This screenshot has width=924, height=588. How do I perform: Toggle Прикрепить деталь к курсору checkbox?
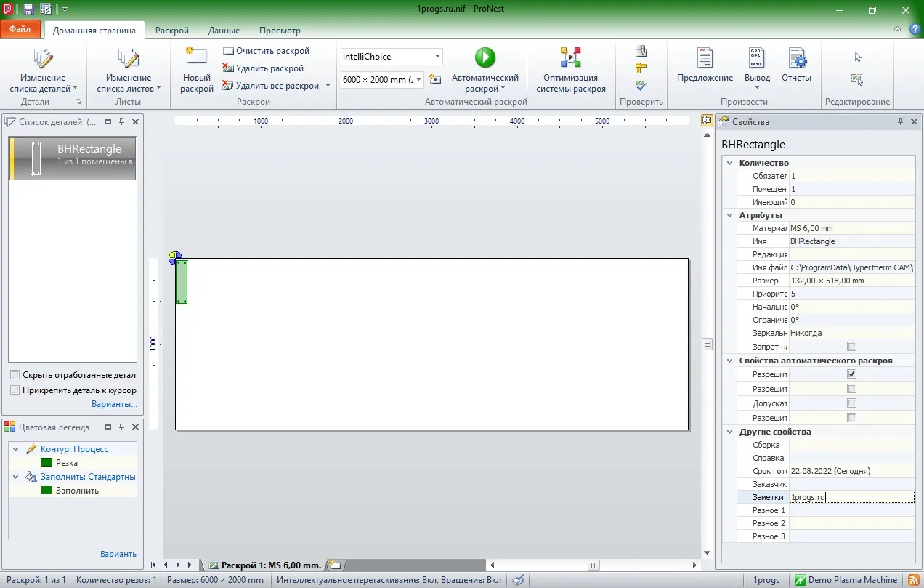coord(15,390)
